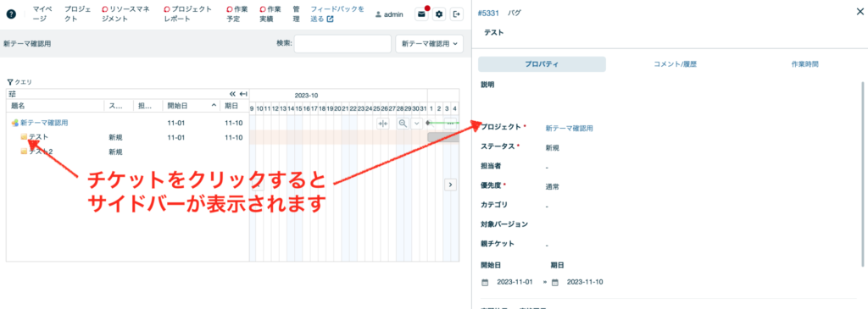The image size is (868, 309).
Task: Edit the 優先度 value 通常
Action: pos(553,187)
